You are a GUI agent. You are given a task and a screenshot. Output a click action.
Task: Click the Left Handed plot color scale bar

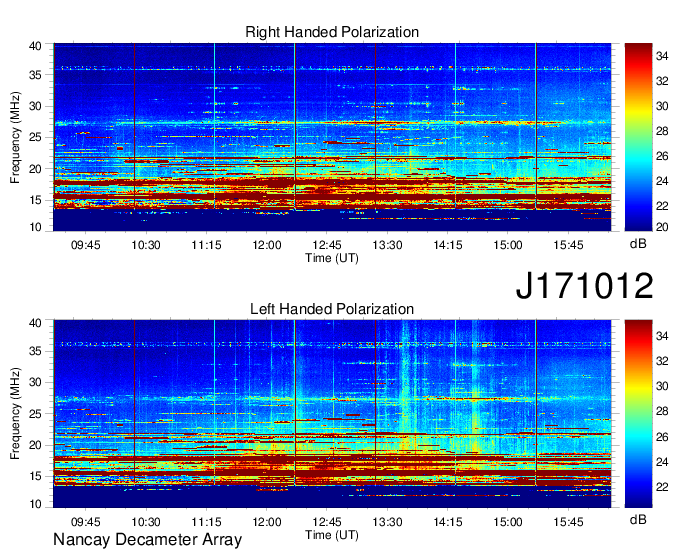[638, 414]
